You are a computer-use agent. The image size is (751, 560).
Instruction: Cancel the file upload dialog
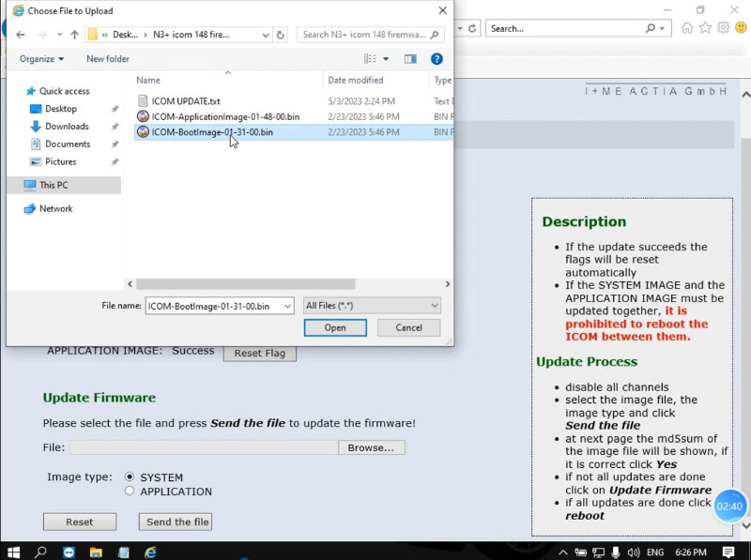click(408, 328)
